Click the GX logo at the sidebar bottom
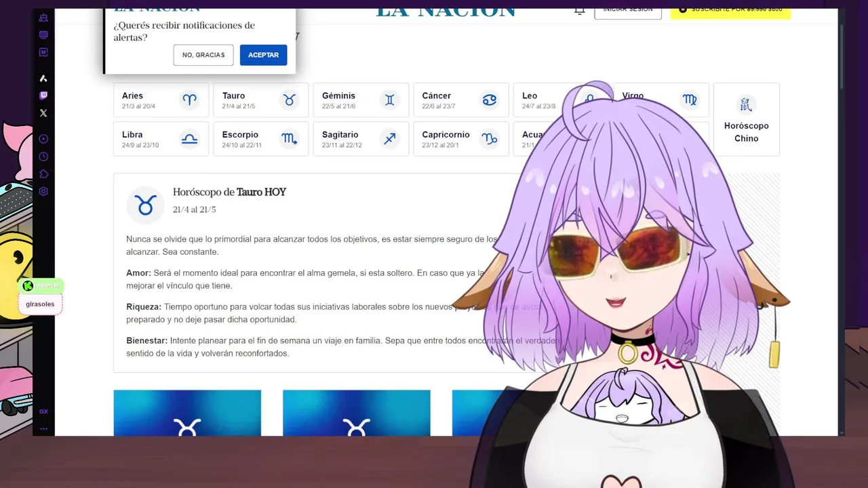Viewport: 868px width, 488px height. tap(43, 411)
